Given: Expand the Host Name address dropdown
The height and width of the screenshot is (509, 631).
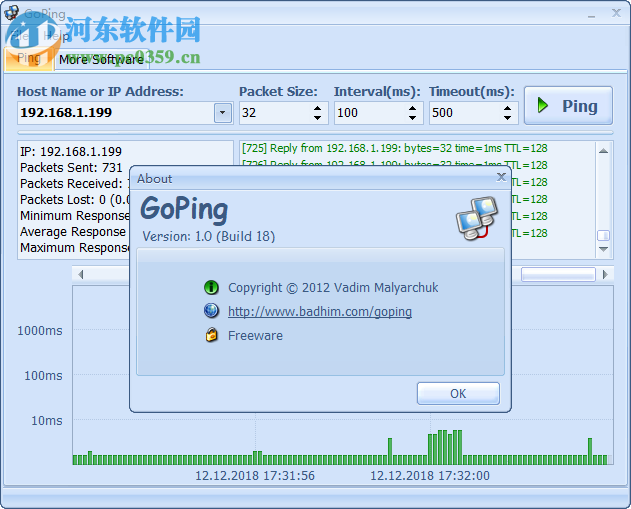Looking at the screenshot, I should click(223, 113).
